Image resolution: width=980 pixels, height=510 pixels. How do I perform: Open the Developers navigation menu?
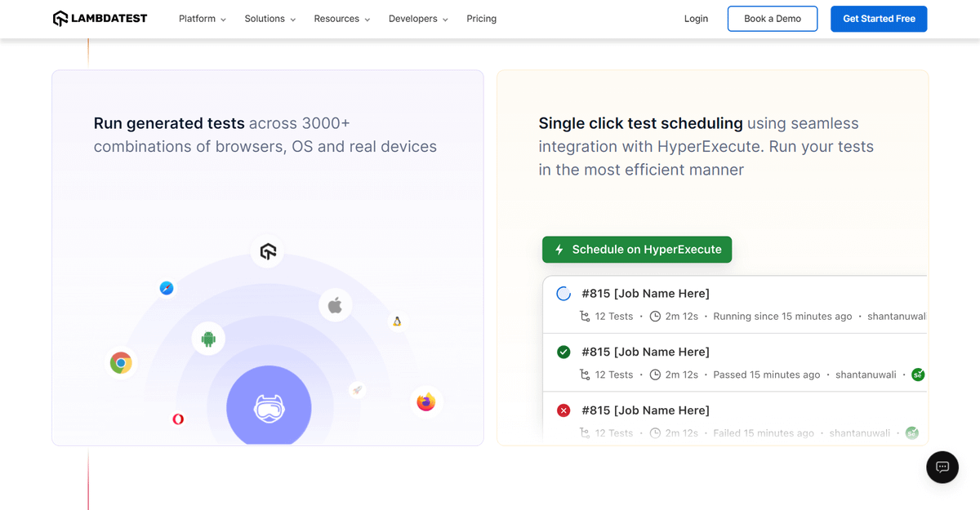[x=418, y=19]
